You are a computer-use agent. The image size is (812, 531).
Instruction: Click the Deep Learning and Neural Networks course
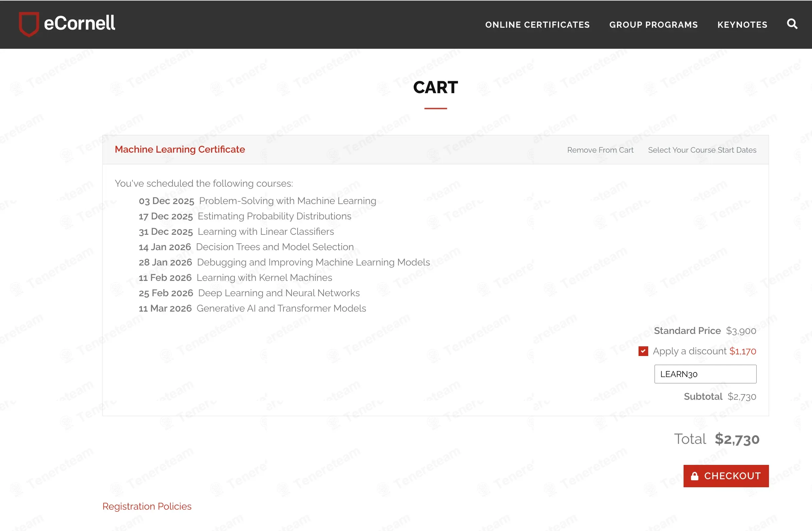point(279,293)
